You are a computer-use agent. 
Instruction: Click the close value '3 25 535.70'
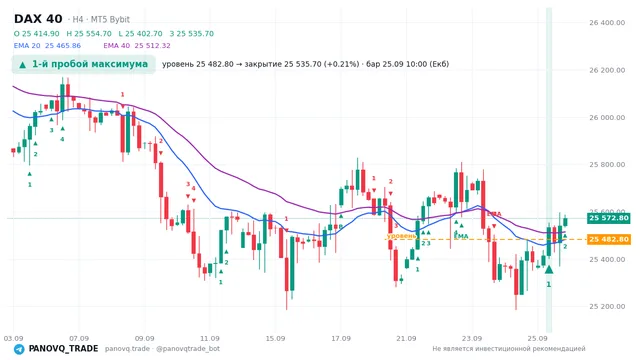click(192, 33)
